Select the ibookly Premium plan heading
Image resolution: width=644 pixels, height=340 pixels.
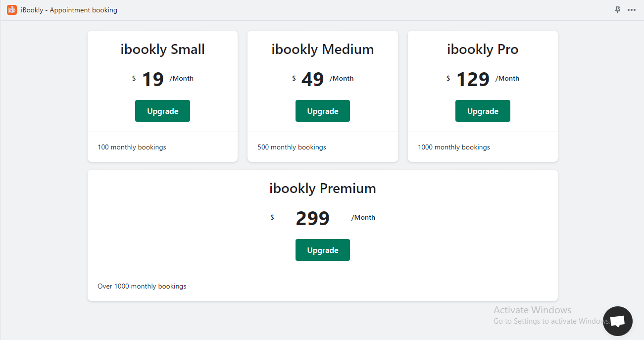point(323,189)
